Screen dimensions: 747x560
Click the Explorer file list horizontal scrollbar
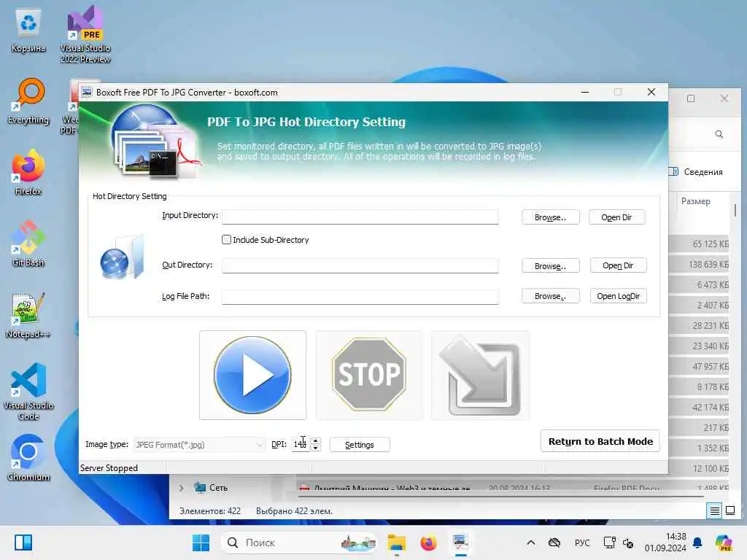(500, 497)
